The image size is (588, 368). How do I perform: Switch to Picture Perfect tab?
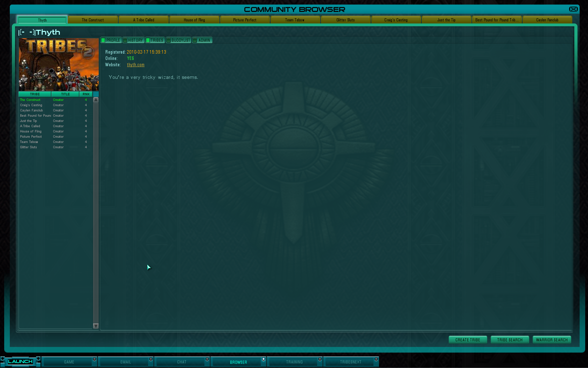click(245, 20)
